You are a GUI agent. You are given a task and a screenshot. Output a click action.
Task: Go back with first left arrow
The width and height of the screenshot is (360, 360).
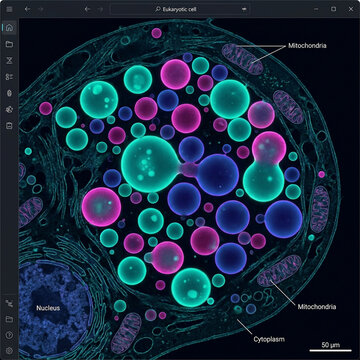[x=28, y=9]
